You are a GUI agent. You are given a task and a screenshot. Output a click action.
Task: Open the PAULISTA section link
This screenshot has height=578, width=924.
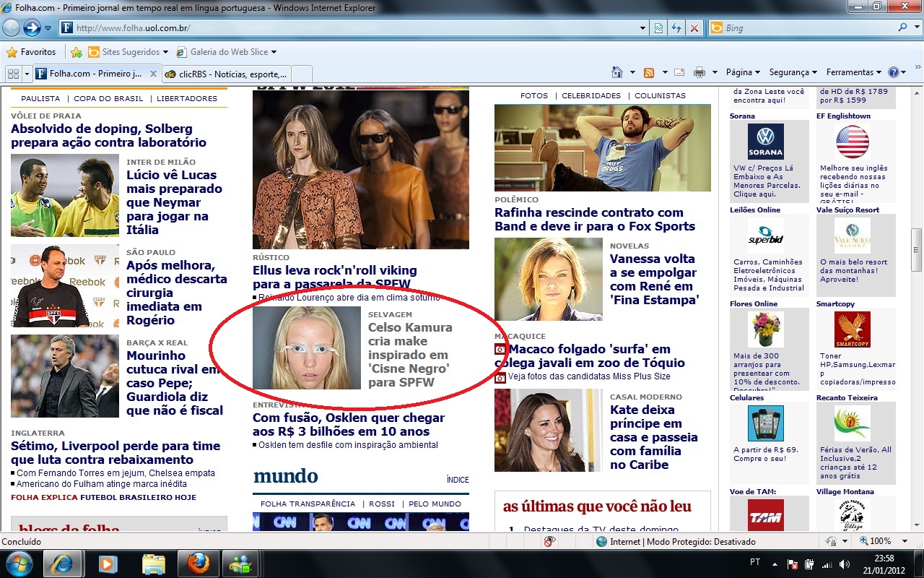[40, 98]
